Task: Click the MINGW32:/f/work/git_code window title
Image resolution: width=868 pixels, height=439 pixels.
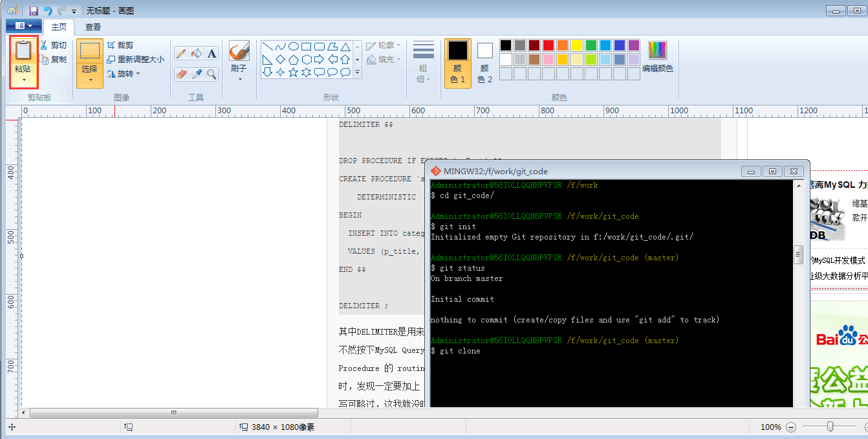Action: point(495,172)
